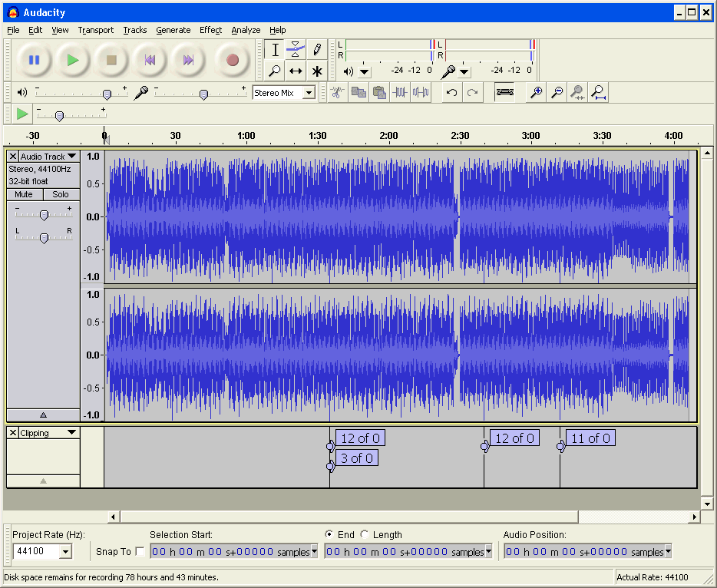Collapse the Audio Track with bottom triangle

pyautogui.click(x=44, y=415)
